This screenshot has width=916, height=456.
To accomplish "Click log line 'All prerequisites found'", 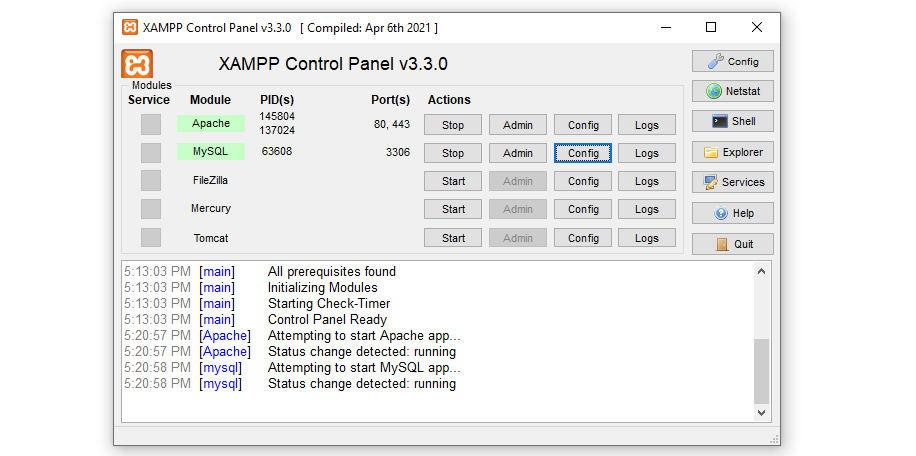I will (332, 271).
